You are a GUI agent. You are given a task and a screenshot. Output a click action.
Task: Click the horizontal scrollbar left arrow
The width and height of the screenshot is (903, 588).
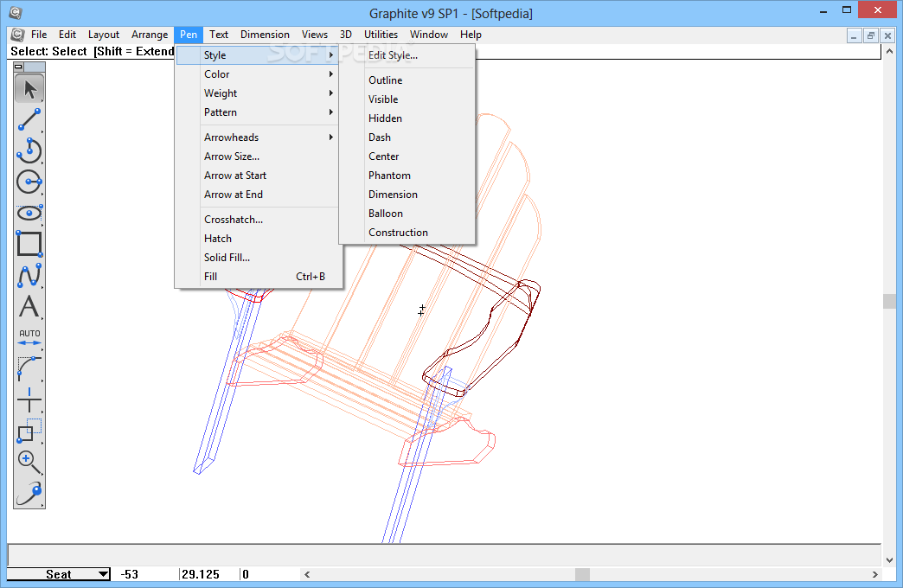(307, 574)
